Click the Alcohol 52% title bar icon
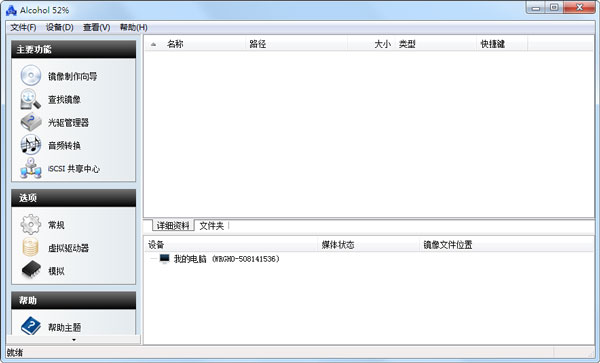This screenshot has width=600, height=363. tap(11, 10)
